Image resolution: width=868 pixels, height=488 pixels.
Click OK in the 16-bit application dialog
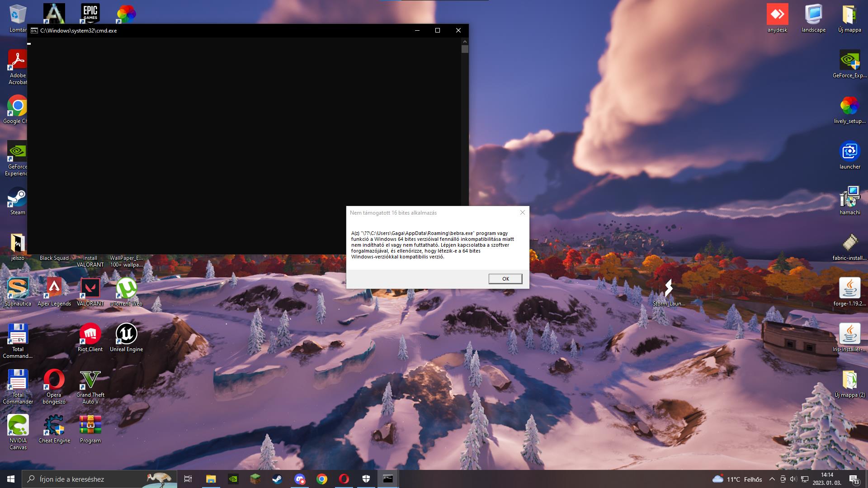pyautogui.click(x=505, y=279)
